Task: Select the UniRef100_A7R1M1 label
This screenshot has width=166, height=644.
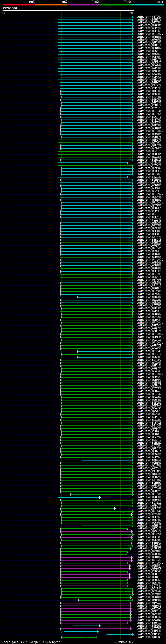Action: click(149, 37)
